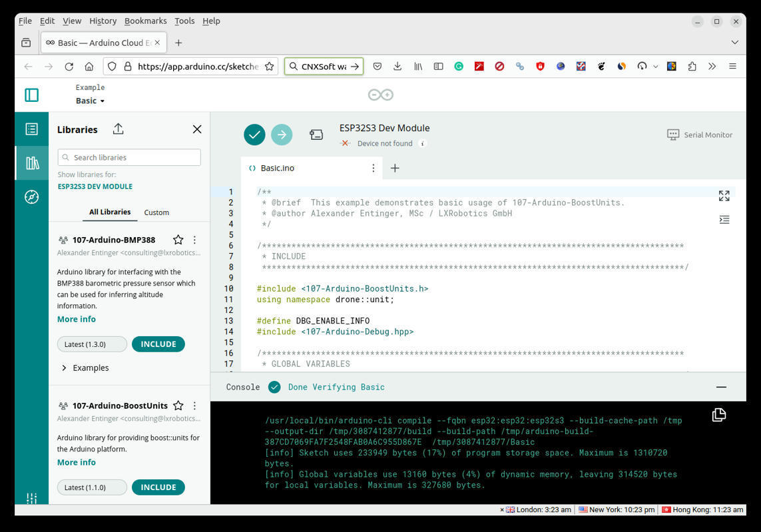The image size is (761, 532).
Task: Click More info for 107-Arduino-BMP388
Action: [x=76, y=319]
